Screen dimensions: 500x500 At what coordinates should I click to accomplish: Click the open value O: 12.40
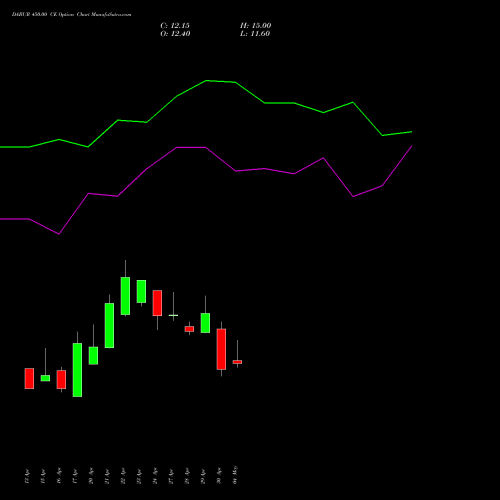coord(175,34)
